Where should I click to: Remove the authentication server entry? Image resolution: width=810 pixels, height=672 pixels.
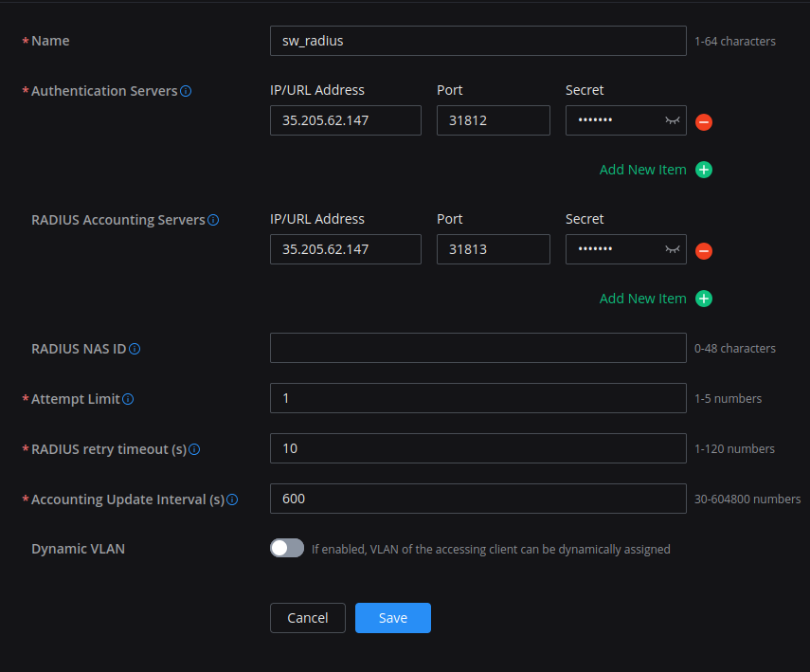point(704,122)
